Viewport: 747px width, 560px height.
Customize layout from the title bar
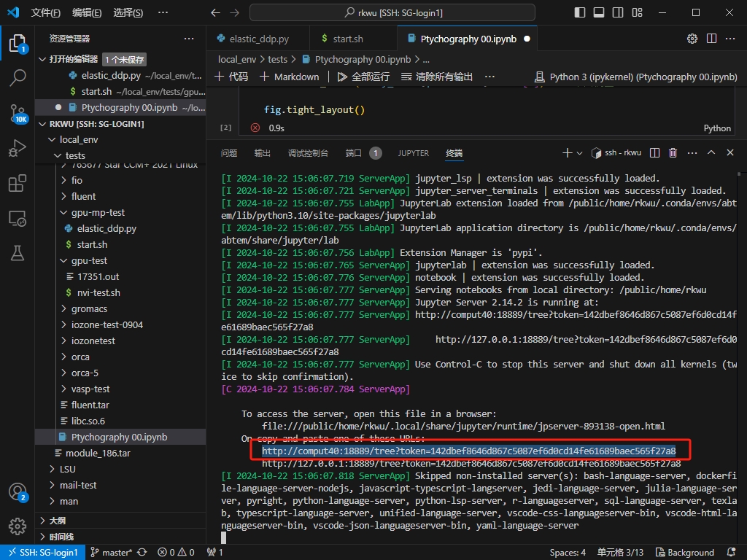(637, 13)
